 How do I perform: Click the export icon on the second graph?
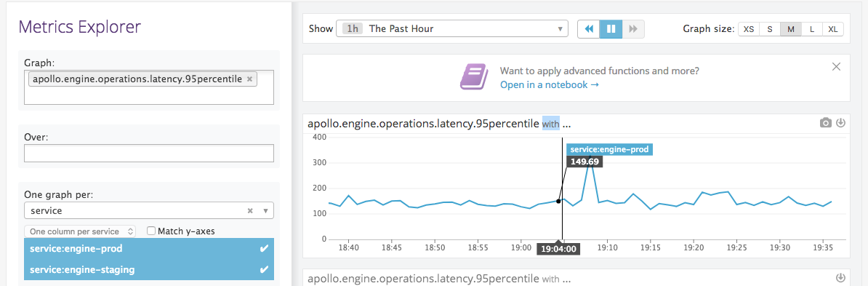point(840,278)
